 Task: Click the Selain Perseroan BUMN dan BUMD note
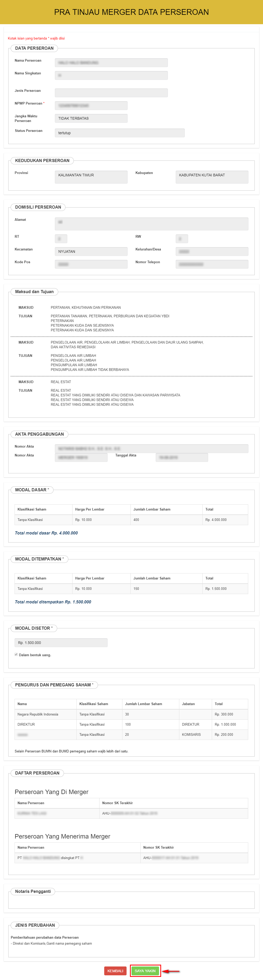pos(71,751)
